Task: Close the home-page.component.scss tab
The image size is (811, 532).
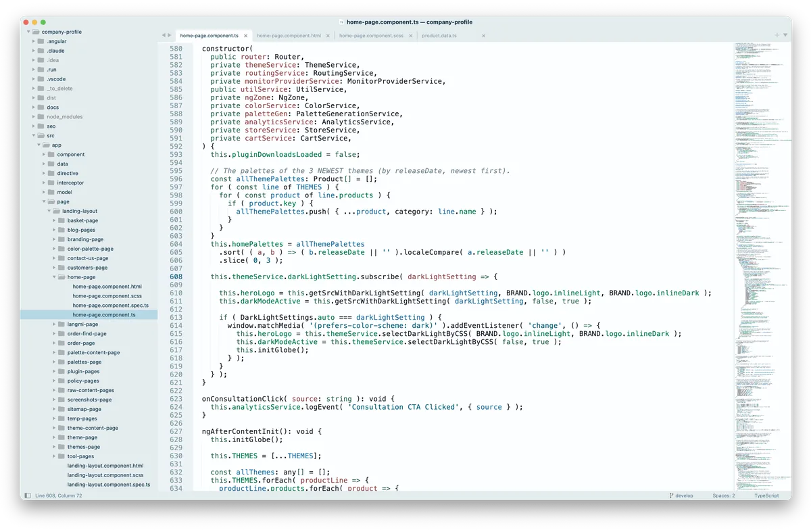Action: tap(411, 36)
